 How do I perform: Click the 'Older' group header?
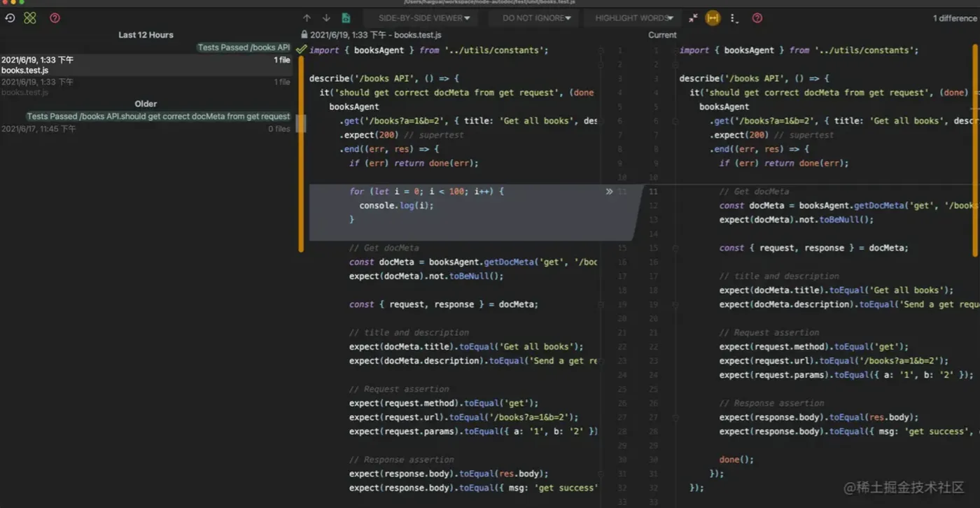[x=146, y=104]
